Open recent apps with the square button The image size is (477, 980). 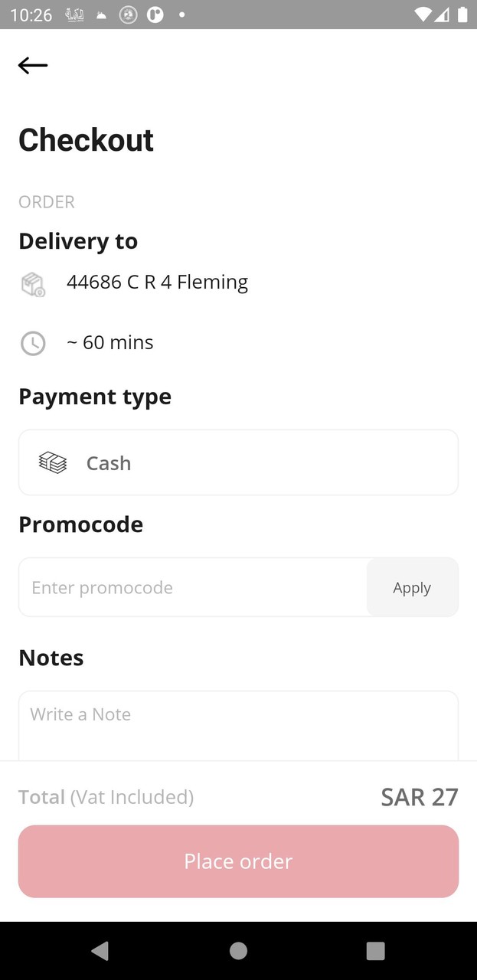pos(375,950)
